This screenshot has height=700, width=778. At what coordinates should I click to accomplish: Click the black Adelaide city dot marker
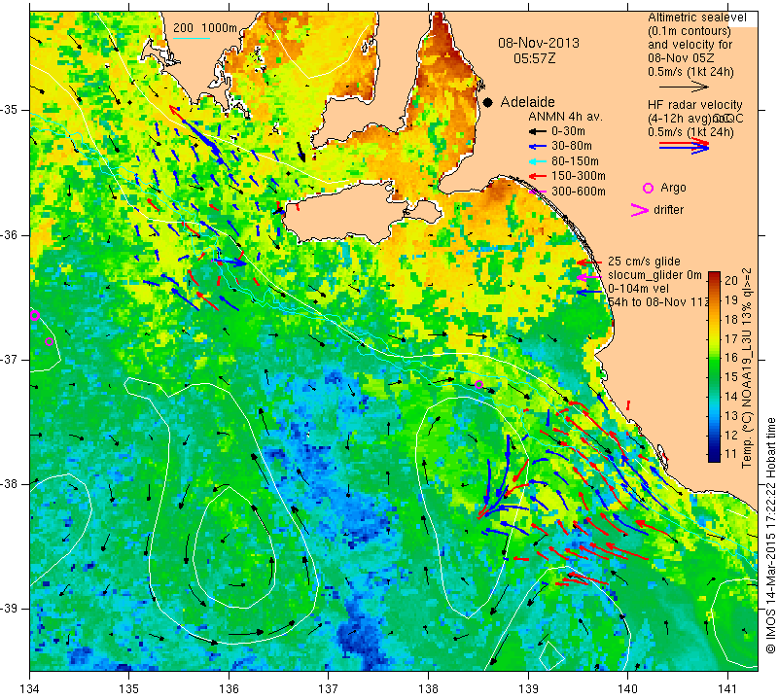click(488, 102)
